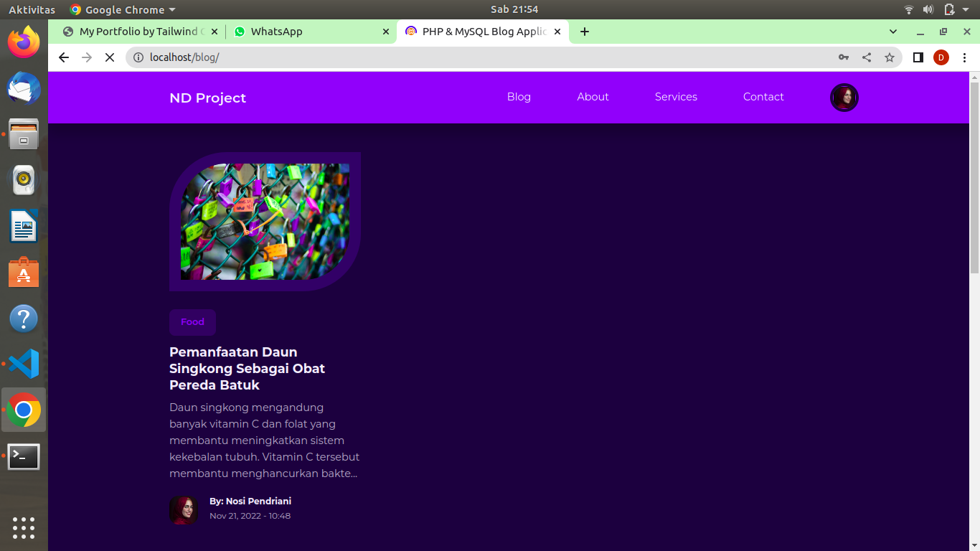Image resolution: width=980 pixels, height=551 pixels.
Task: Open the saved passwords key icon
Action: click(x=844, y=57)
